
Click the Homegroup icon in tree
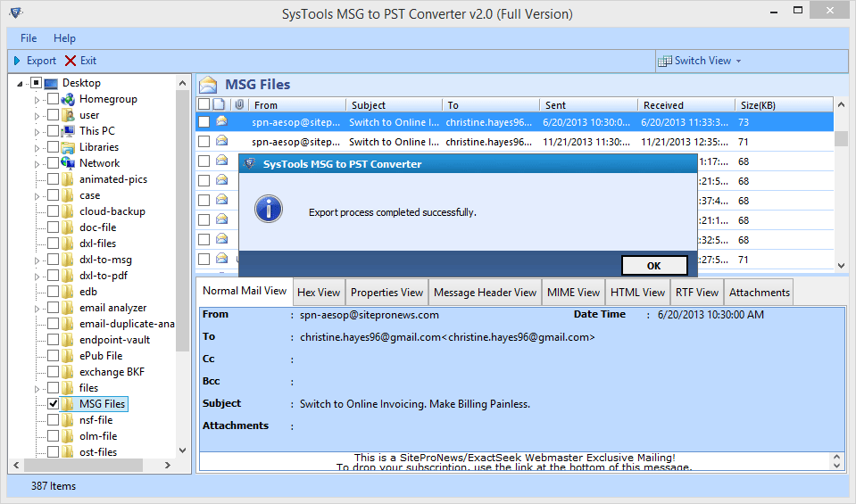(68, 99)
